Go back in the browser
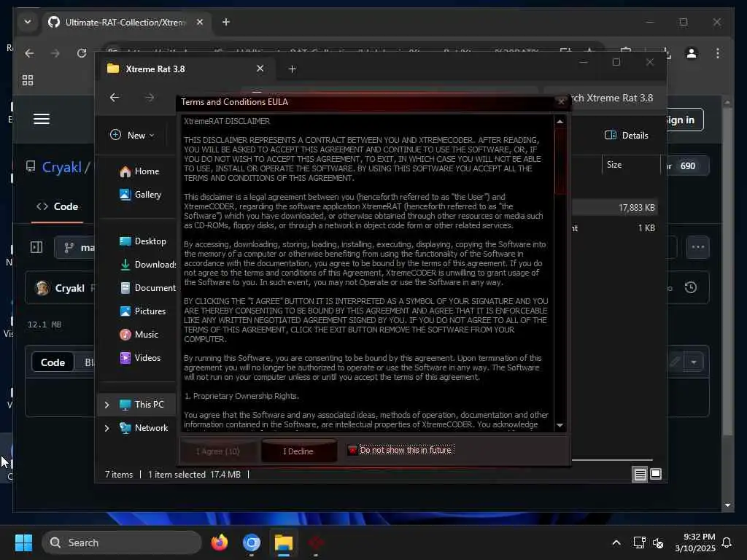 point(29,53)
